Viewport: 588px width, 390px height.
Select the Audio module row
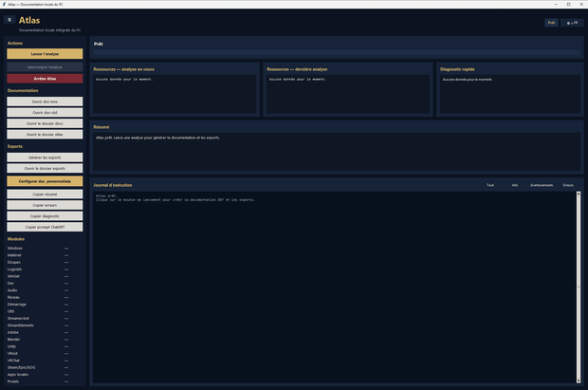[x=38, y=290]
